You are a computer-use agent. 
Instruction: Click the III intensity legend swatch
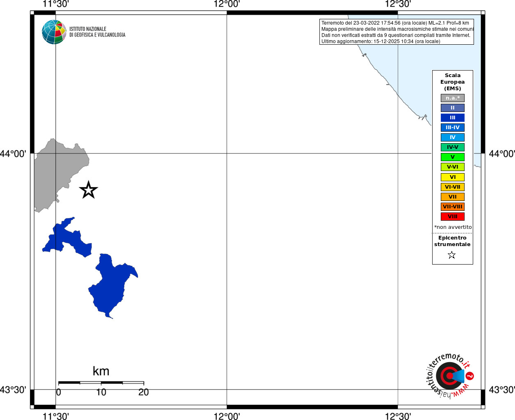tap(453, 118)
